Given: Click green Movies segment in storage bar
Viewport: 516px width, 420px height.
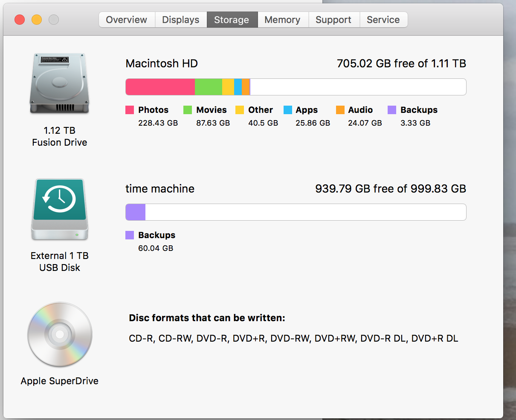Looking at the screenshot, I should pyautogui.click(x=209, y=87).
